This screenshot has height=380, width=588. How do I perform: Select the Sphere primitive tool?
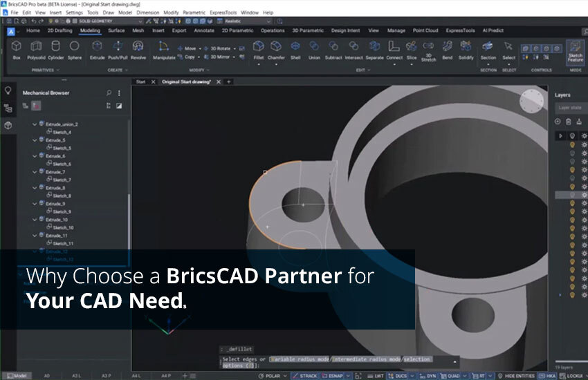point(75,50)
